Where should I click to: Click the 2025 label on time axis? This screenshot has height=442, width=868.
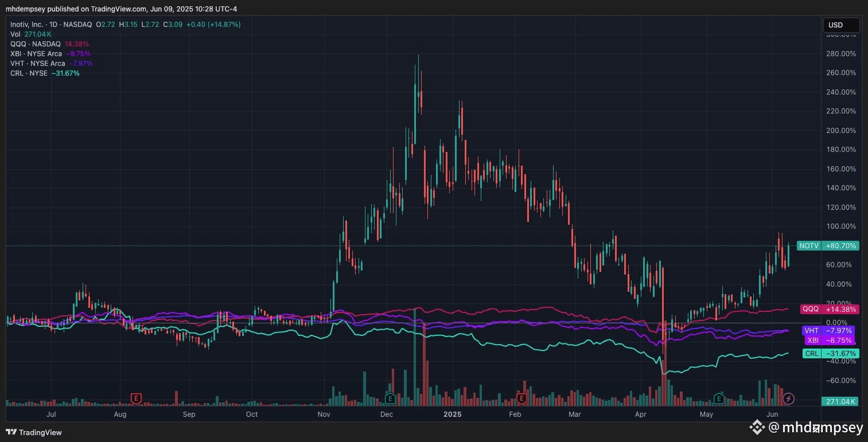453,414
